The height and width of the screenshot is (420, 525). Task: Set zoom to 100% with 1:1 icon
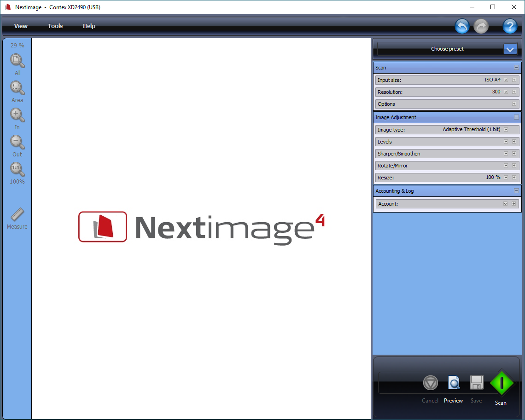coord(17,170)
